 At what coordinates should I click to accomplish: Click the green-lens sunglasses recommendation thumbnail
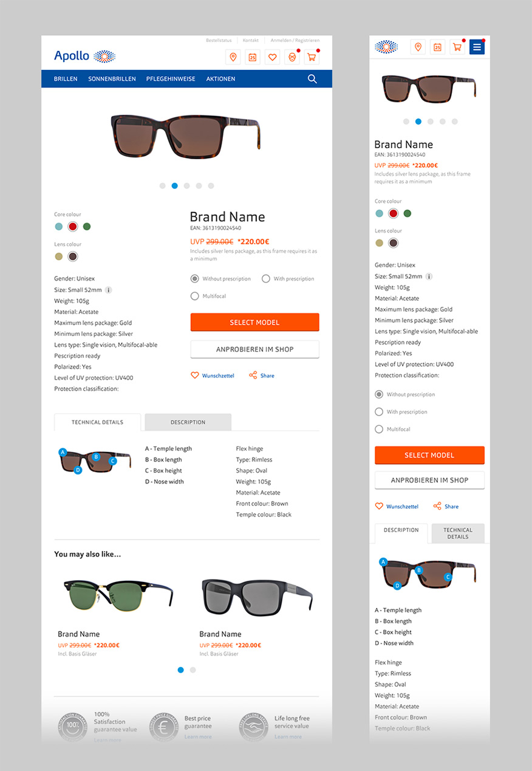[118, 595]
